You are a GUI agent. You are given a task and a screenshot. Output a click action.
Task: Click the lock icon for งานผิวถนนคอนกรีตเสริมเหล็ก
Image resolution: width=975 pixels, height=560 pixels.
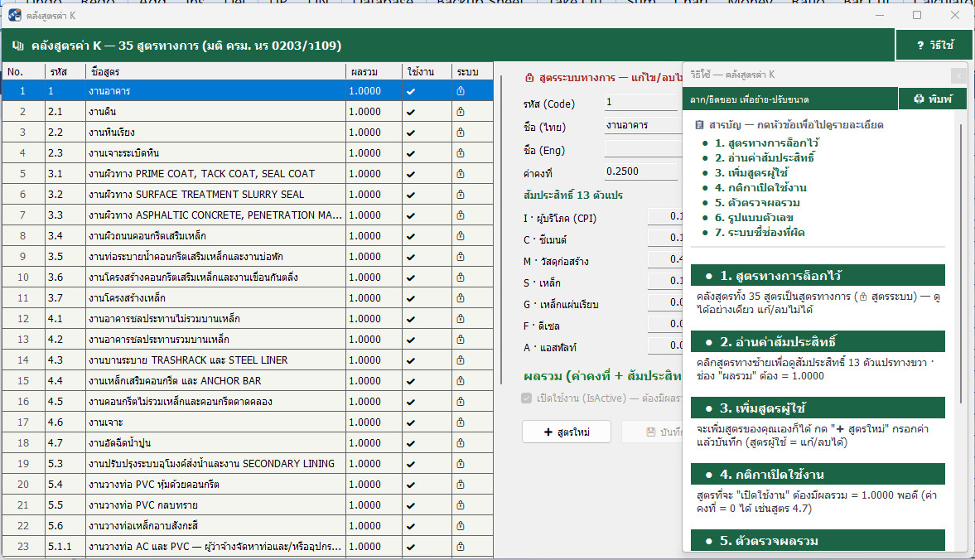pyautogui.click(x=461, y=235)
